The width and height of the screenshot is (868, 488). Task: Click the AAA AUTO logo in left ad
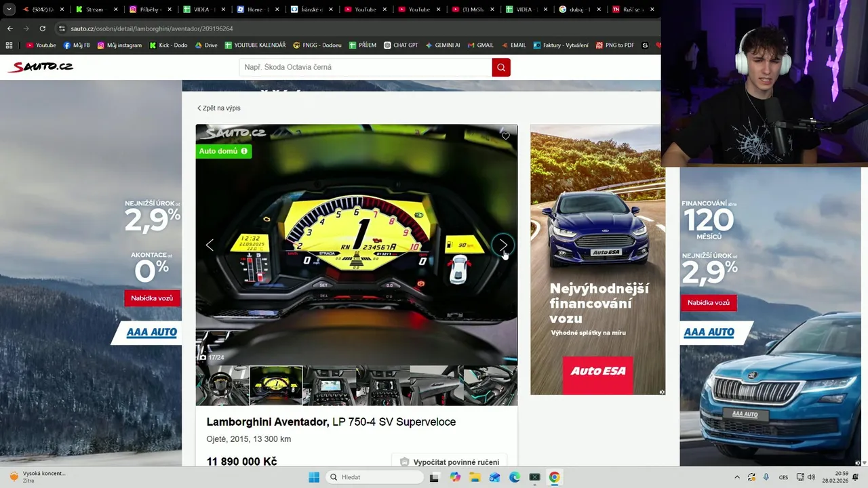(x=152, y=332)
